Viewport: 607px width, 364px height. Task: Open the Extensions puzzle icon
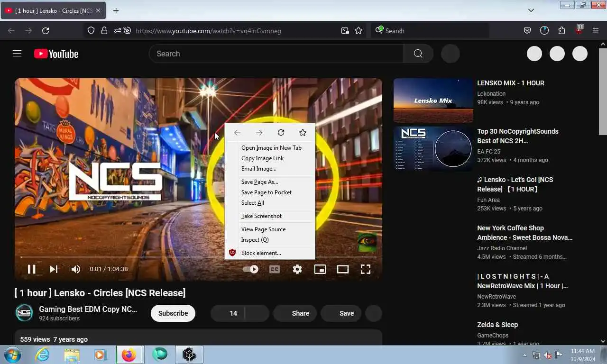pos(561,31)
